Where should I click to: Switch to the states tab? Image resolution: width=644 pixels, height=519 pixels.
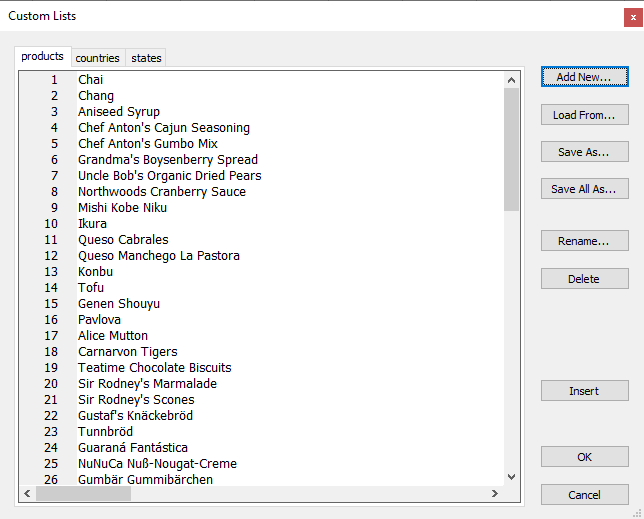point(146,58)
